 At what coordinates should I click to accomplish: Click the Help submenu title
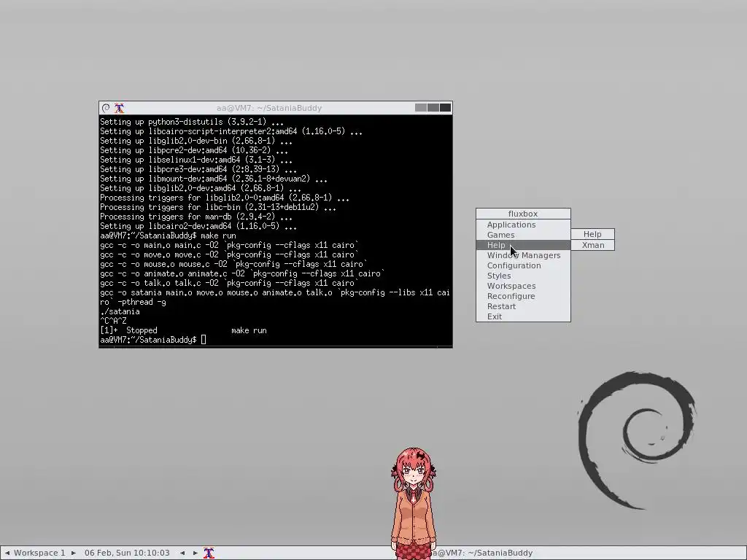[592, 234]
